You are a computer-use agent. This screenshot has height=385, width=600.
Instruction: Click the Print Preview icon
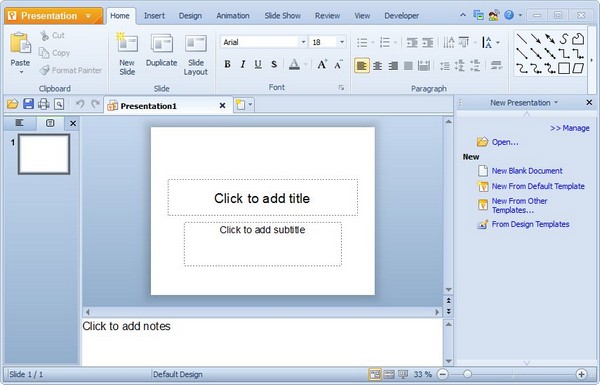coord(59,104)
